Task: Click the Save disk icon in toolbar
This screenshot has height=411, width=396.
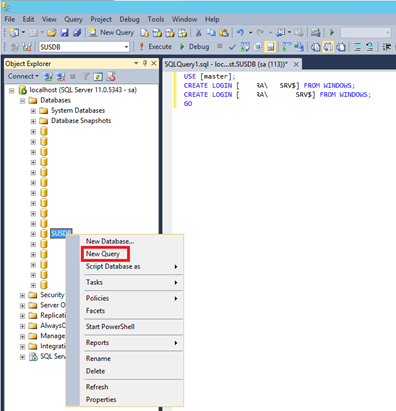Action: [64, 32]
